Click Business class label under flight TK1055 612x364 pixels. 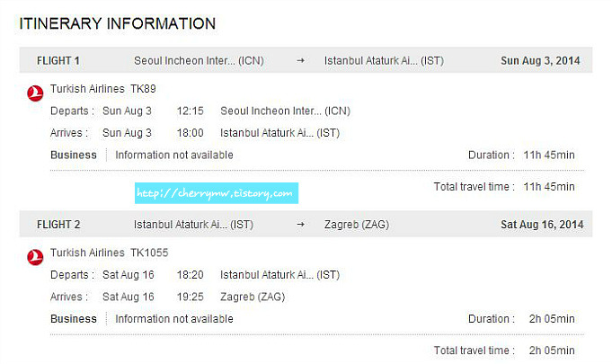tap(74, 319)
